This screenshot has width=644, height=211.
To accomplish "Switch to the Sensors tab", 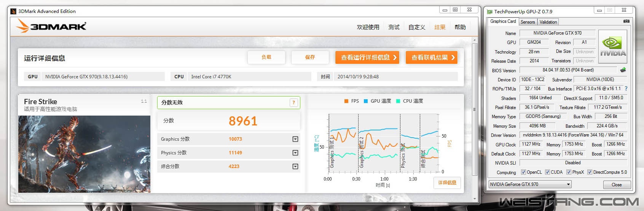I will click(x=528, y=22).
